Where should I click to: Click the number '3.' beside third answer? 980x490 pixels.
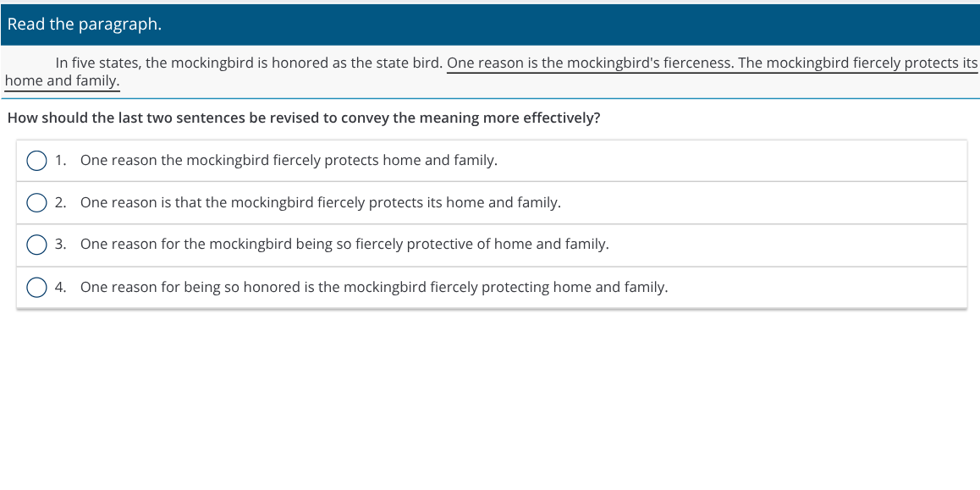coord(61,245)
